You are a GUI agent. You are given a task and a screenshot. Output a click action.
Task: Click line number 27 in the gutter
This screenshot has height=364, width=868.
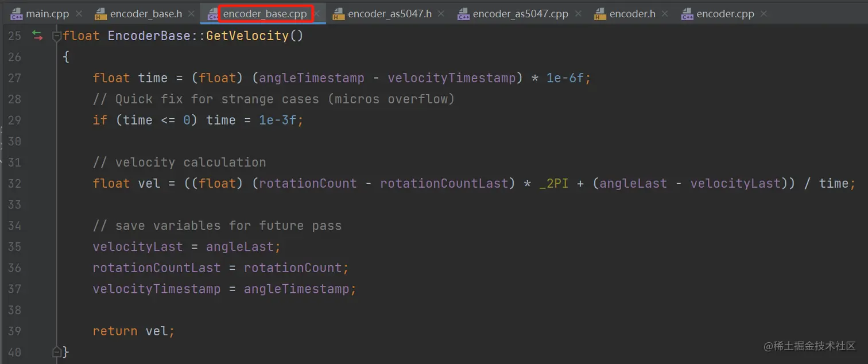15,78
